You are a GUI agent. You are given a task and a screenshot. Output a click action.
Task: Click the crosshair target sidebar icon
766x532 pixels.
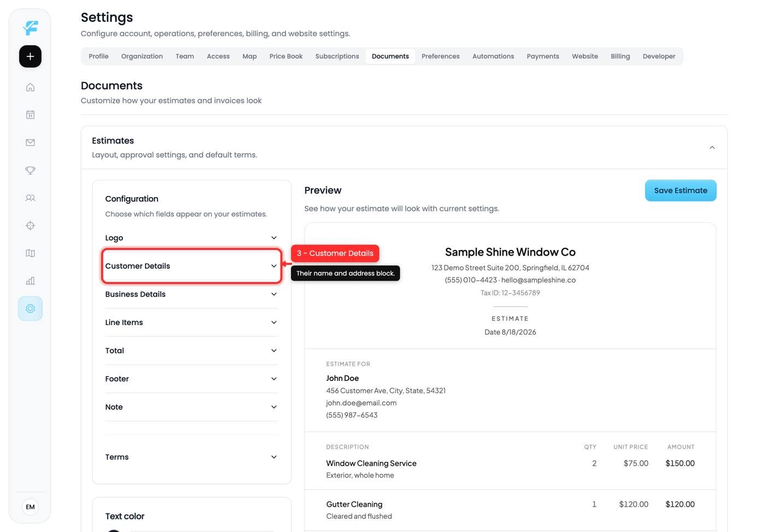tap(30, 225)
